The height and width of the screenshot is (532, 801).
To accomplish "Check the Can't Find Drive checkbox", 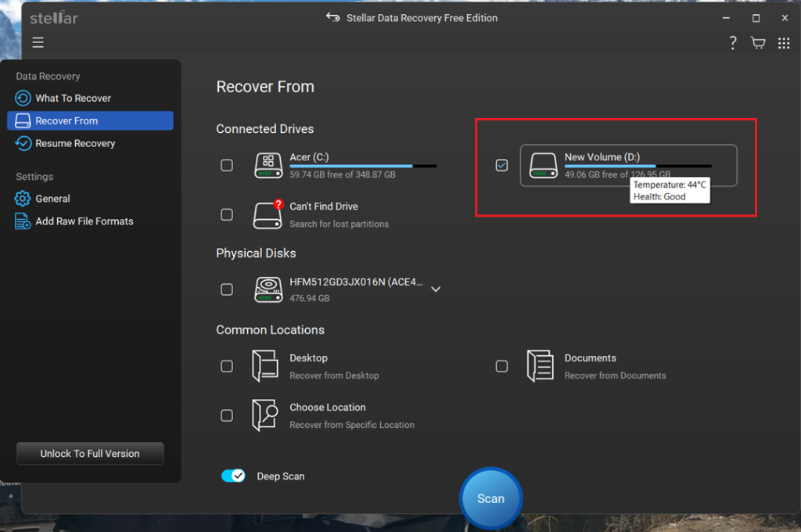I will tap(227, 214).
